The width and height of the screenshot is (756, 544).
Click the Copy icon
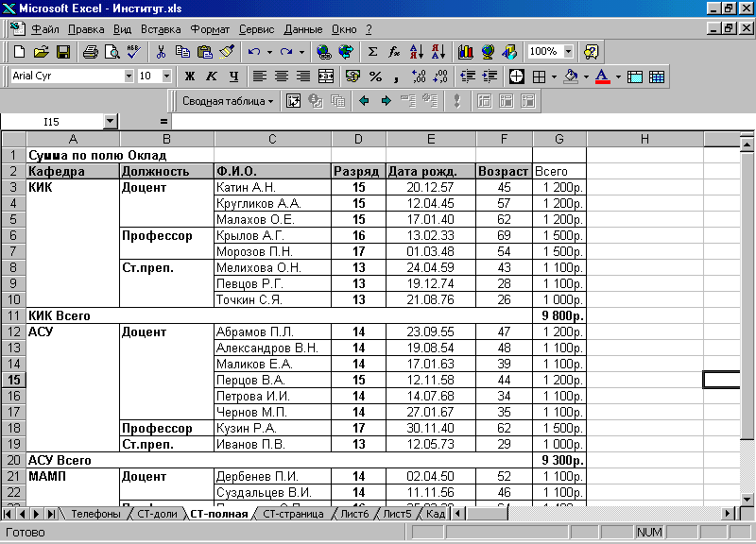coord(182,52)
